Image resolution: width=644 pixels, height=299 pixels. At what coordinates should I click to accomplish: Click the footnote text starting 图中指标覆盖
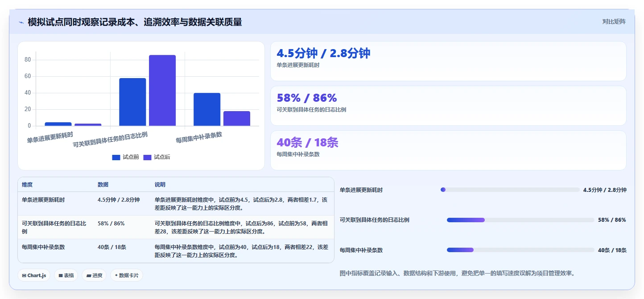457,273
